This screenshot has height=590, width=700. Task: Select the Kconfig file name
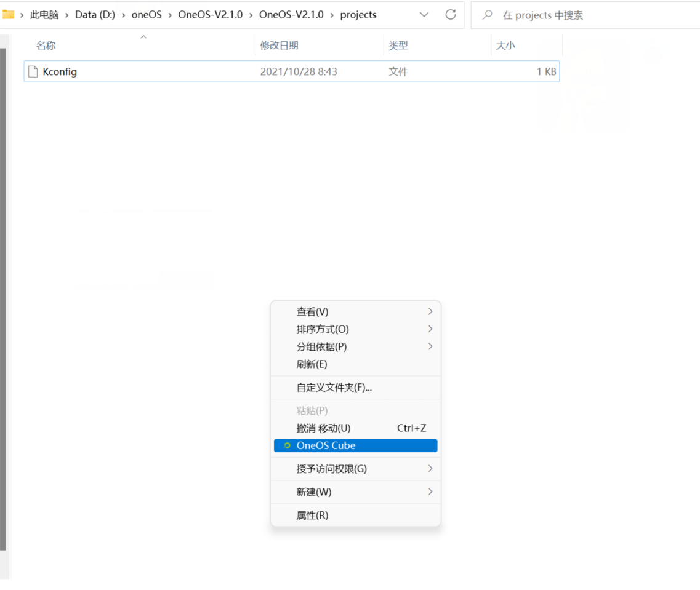59,72
